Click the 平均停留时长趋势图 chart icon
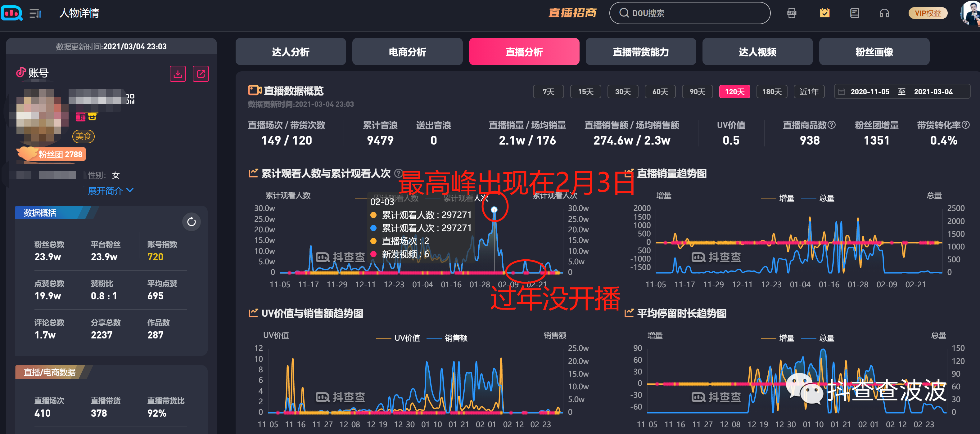Image resolution: width=980 pixels, height=434 pixels. click(629, 313)
